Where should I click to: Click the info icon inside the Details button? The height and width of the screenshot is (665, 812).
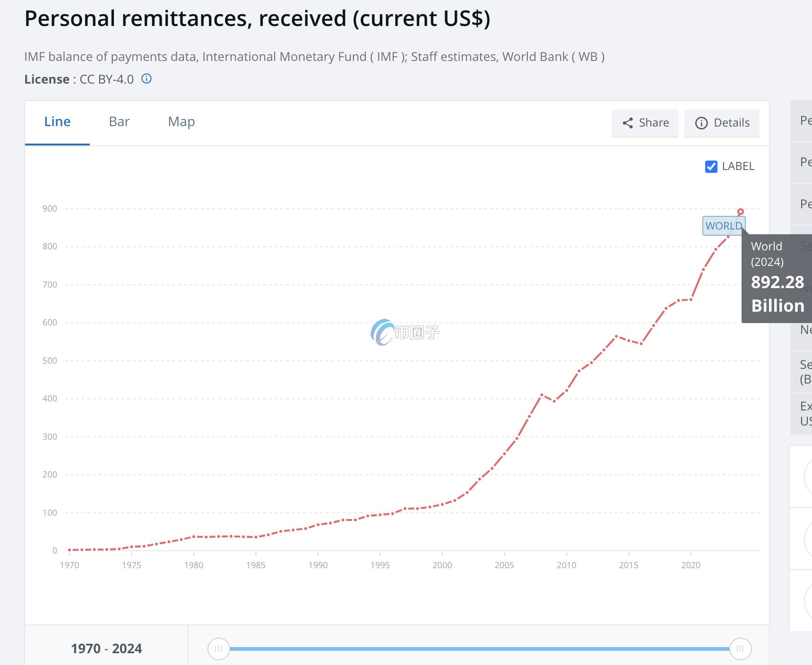pyautogui.click(x=701, y=123)
